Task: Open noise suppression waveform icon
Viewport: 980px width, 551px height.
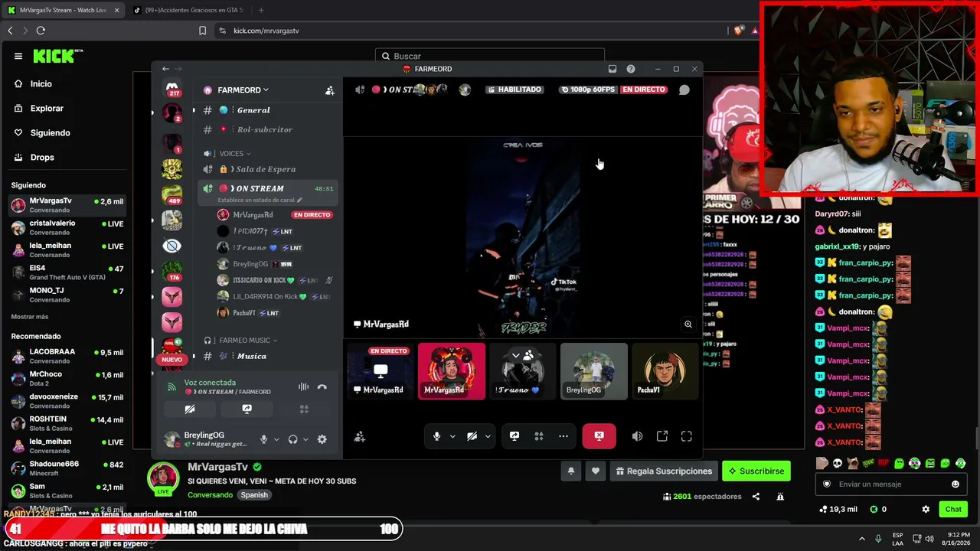Action: 304,387
